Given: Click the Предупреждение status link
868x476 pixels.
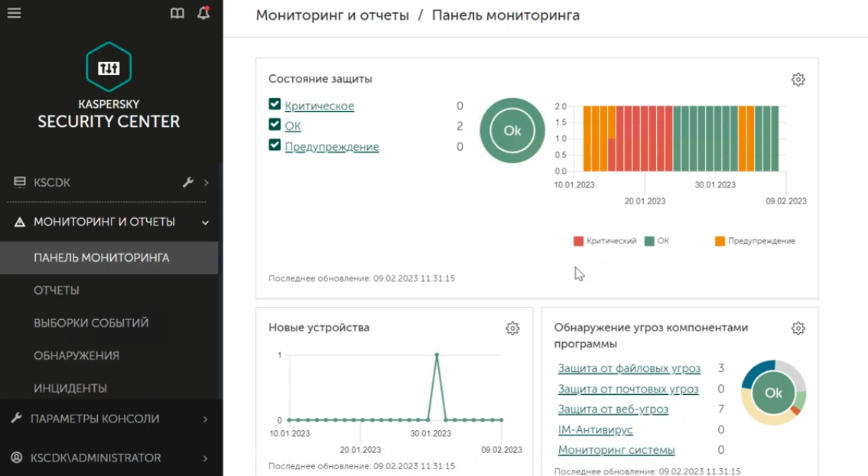Looking at the screenshot, I should 332,147.
